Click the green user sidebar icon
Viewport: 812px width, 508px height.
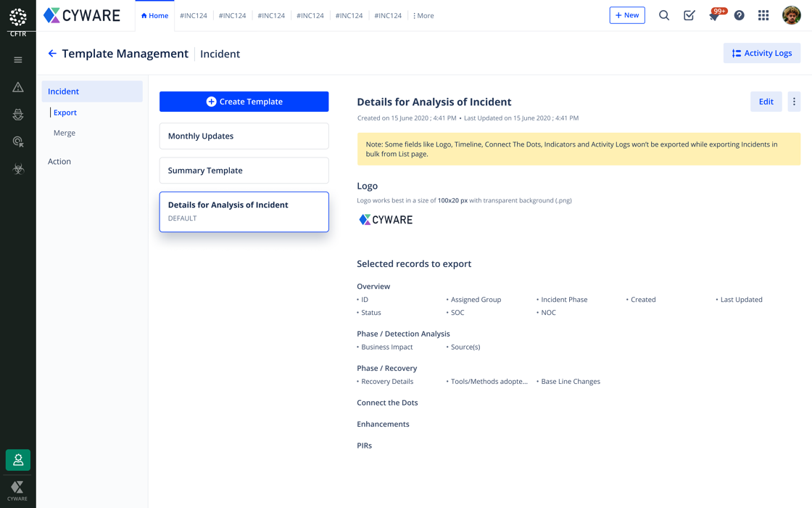click(18, 459)
